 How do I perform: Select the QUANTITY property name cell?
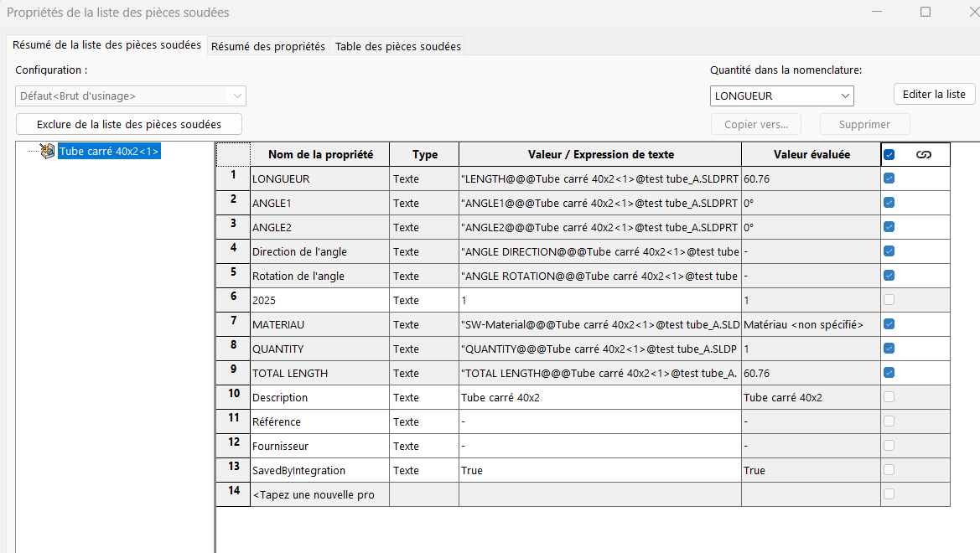pyautogui.click(x=319, y=349)
